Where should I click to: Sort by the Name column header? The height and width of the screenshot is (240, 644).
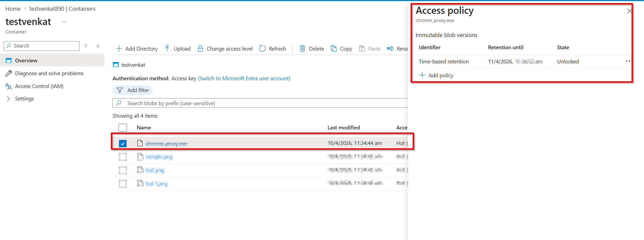144,128
